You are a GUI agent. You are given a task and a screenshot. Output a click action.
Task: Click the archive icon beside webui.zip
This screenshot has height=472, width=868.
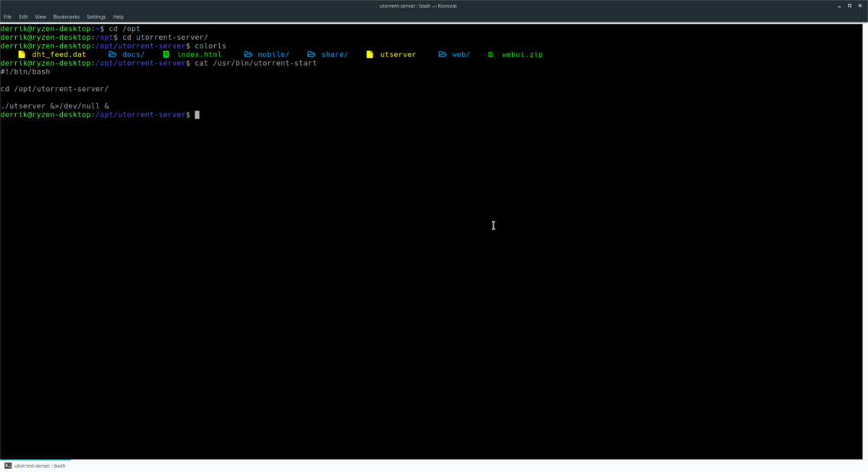pos(491,54)
